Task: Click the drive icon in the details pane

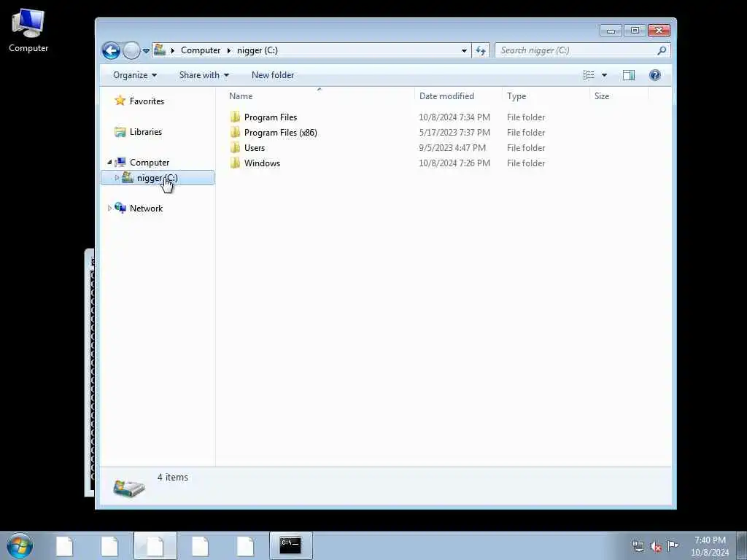Action: point(128,489)
